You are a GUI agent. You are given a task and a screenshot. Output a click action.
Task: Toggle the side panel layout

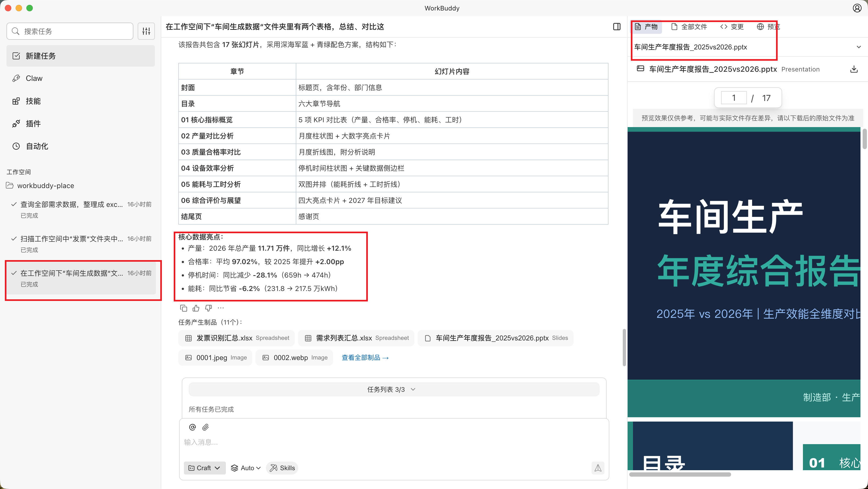[x=617, y=27]
